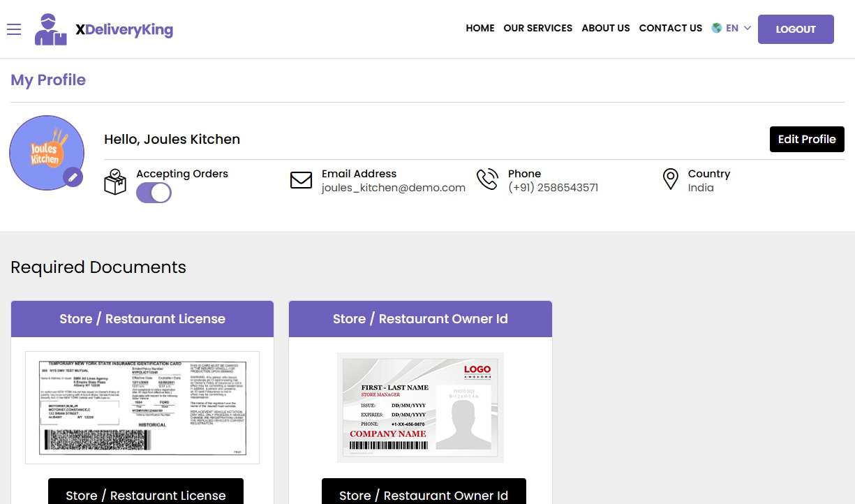Open the OUR SERVICES page
The width and height of the screenshot is (855, 504).
537,29
